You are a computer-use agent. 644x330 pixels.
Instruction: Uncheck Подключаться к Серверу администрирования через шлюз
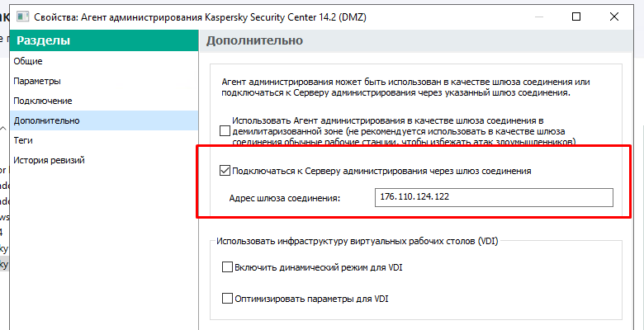(225, 172)
